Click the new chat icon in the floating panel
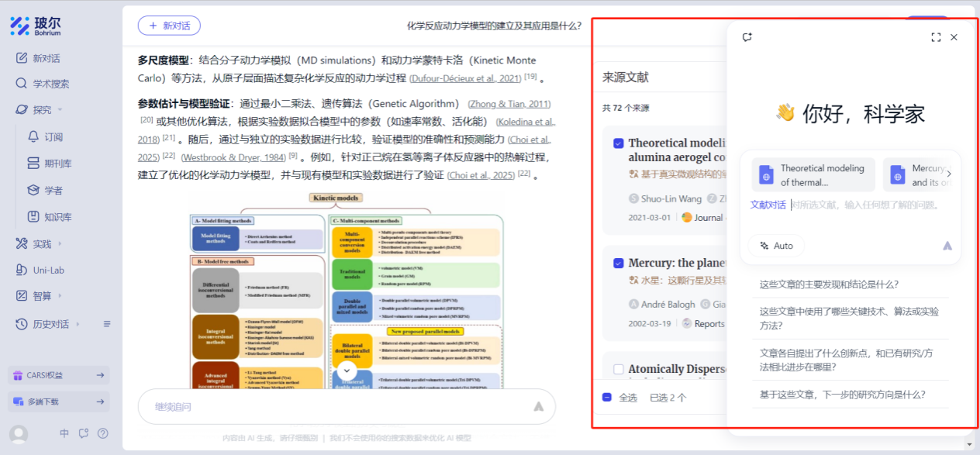 (x=747, y=37)
